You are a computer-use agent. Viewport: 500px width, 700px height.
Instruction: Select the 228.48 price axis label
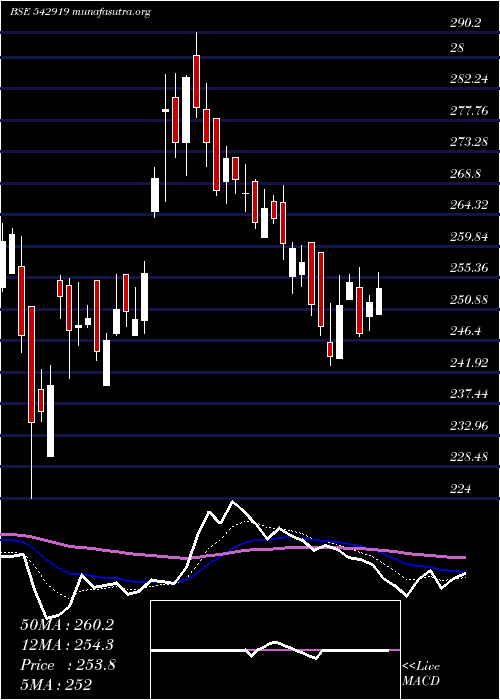pyautogui.click(x=469, y=457)
